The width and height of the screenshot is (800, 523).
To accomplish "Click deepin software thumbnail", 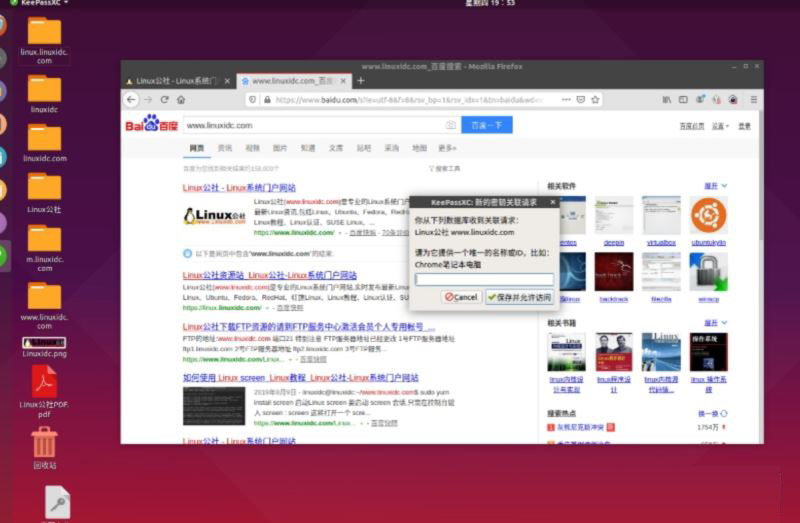I will point(614,215).
